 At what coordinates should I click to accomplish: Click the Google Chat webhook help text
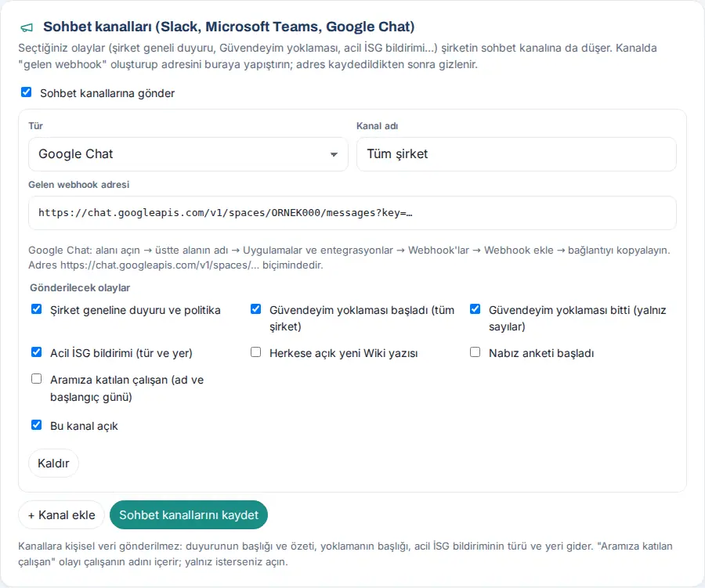tap(349, 258)
